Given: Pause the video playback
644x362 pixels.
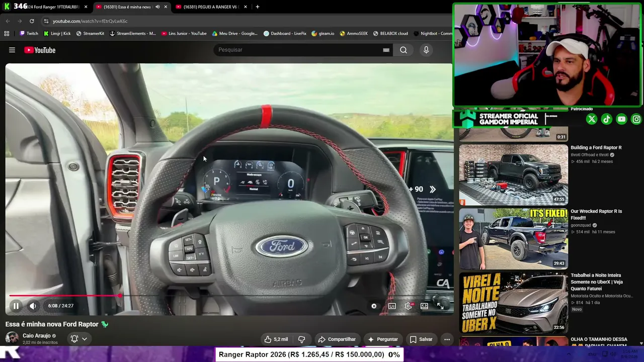Looking at the screenshot, I should point(16,306).
